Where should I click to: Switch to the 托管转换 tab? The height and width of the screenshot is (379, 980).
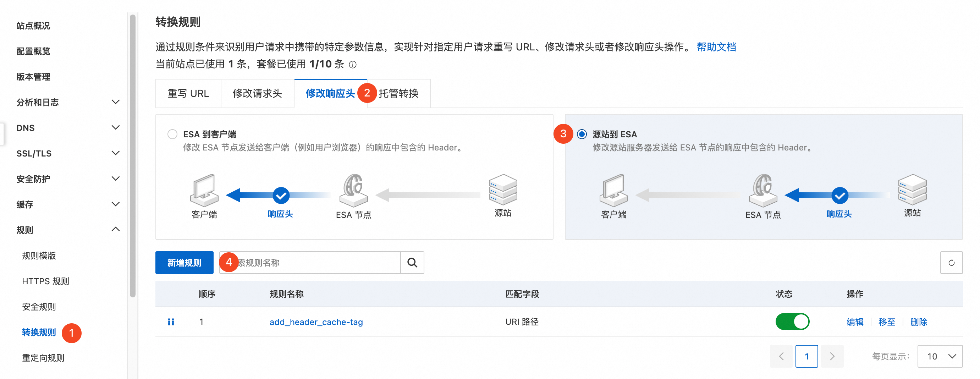(398, 94)
